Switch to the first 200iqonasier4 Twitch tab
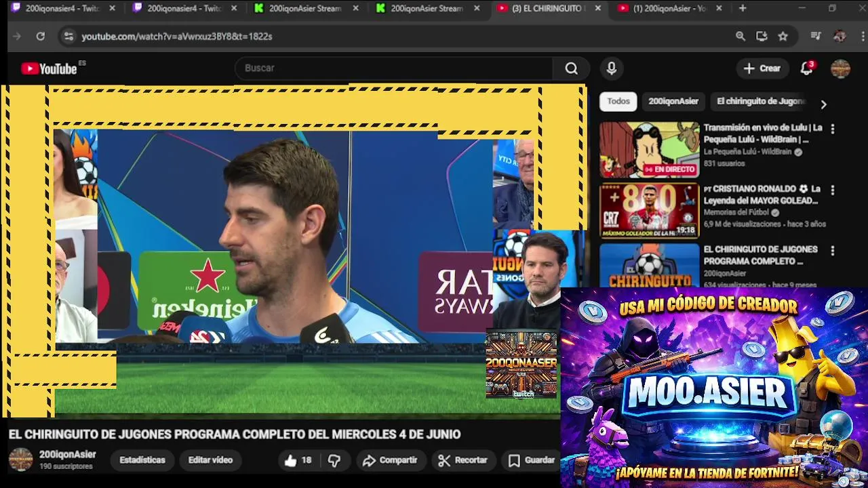 61,8
